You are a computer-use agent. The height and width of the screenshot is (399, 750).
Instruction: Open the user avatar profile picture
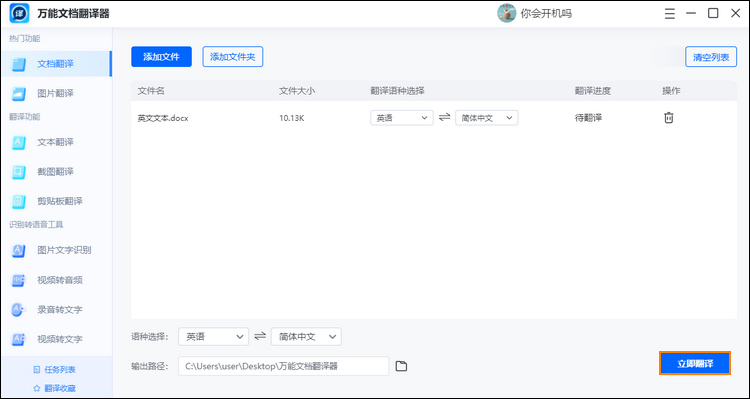tap(507, 13)
